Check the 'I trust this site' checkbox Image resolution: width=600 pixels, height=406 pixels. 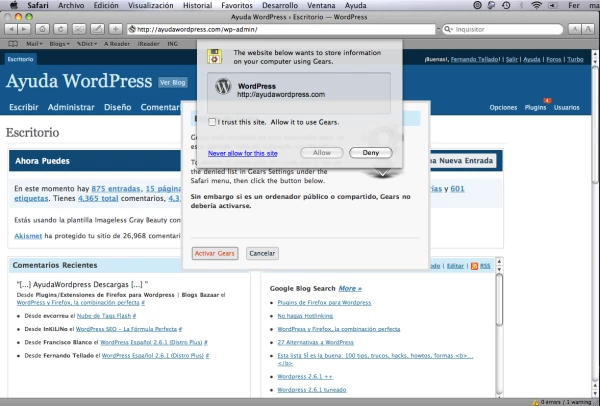(211, 121)
